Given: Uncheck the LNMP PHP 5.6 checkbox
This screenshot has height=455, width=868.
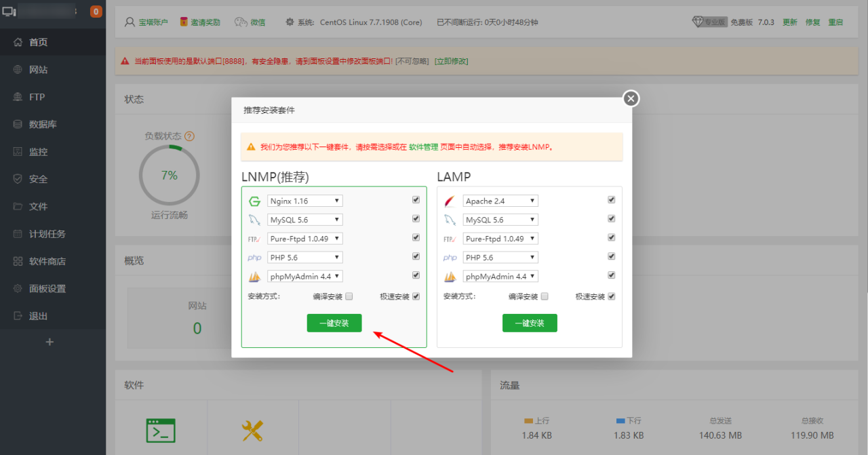Looking at the screenshot, I should point(416,256).
